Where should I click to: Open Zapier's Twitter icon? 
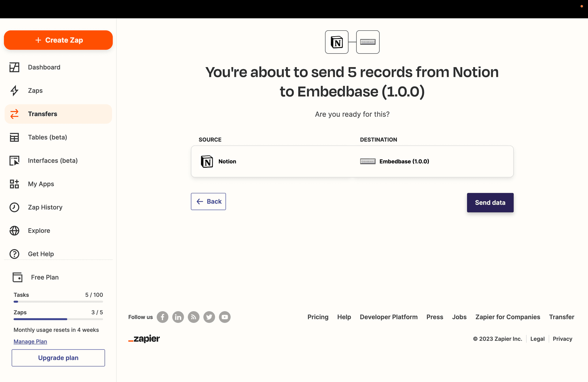(x=209, y=317)
